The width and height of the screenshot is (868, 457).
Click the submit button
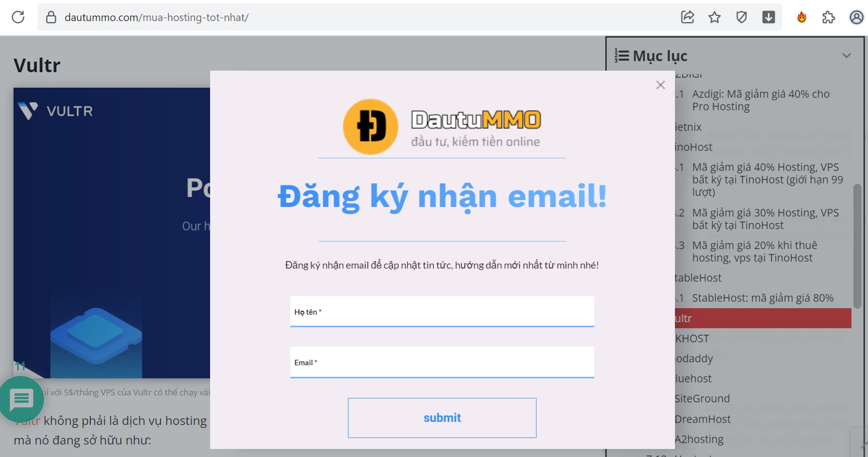tap(442, 418)
